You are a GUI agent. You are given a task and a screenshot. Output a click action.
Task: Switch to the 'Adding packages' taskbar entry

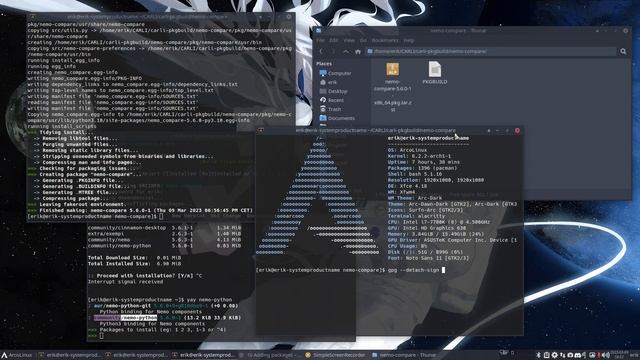[x=269, y=355]
